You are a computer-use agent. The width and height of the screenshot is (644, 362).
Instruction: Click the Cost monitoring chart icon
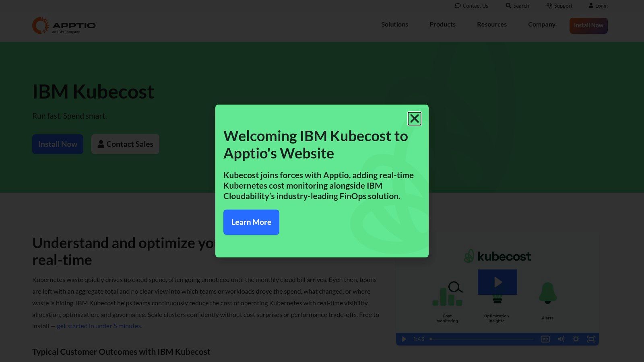click(x=447, y=294)
